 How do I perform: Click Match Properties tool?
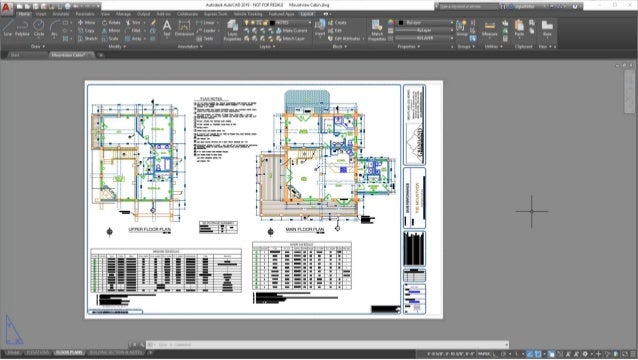coord(377,31)
